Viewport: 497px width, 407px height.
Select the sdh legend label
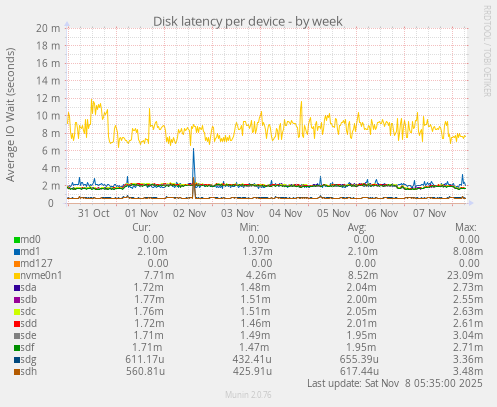(29, 371)
